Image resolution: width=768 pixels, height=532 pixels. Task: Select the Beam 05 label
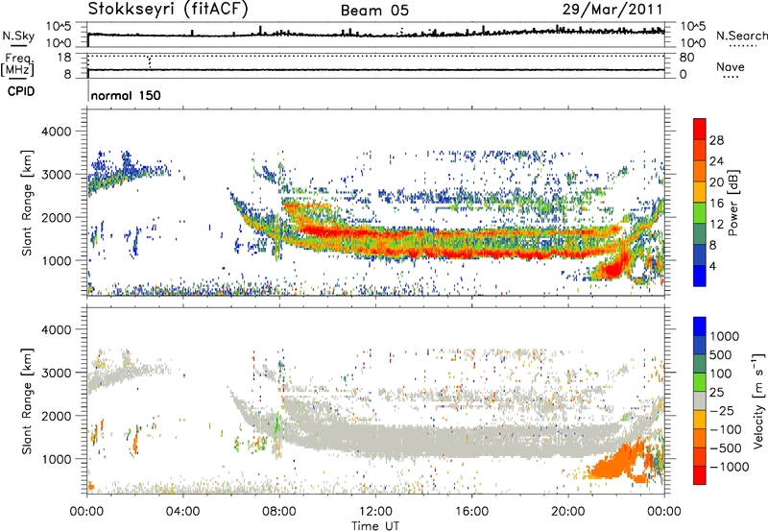[374, 11]
